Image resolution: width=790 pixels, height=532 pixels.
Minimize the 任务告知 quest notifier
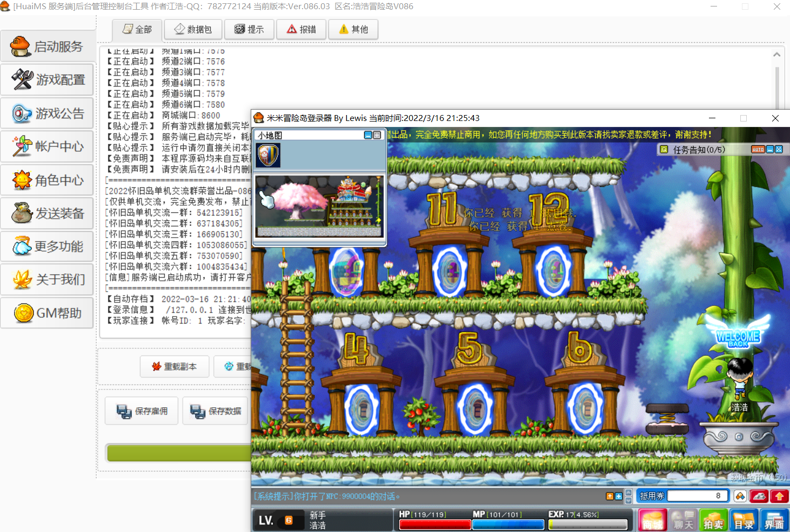click(x=771, y=150)
